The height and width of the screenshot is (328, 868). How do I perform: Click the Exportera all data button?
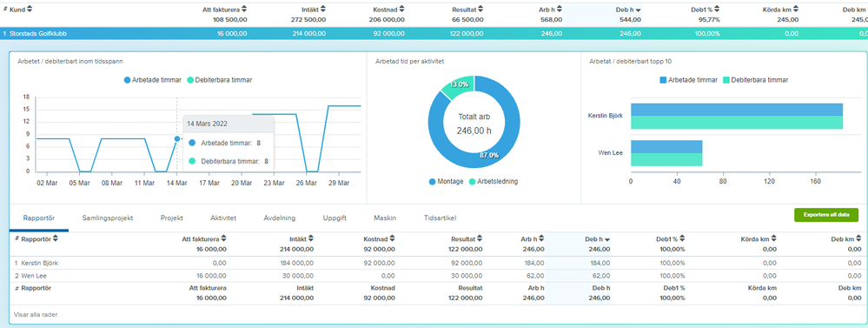826,215
